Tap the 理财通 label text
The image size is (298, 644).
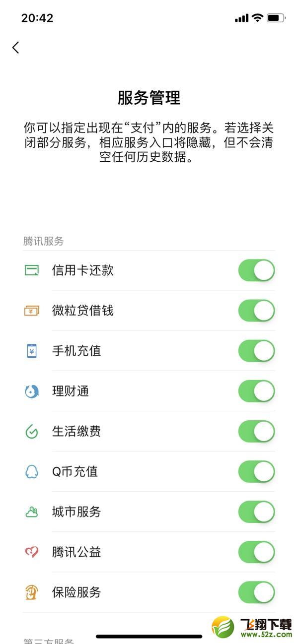(71, 391)
